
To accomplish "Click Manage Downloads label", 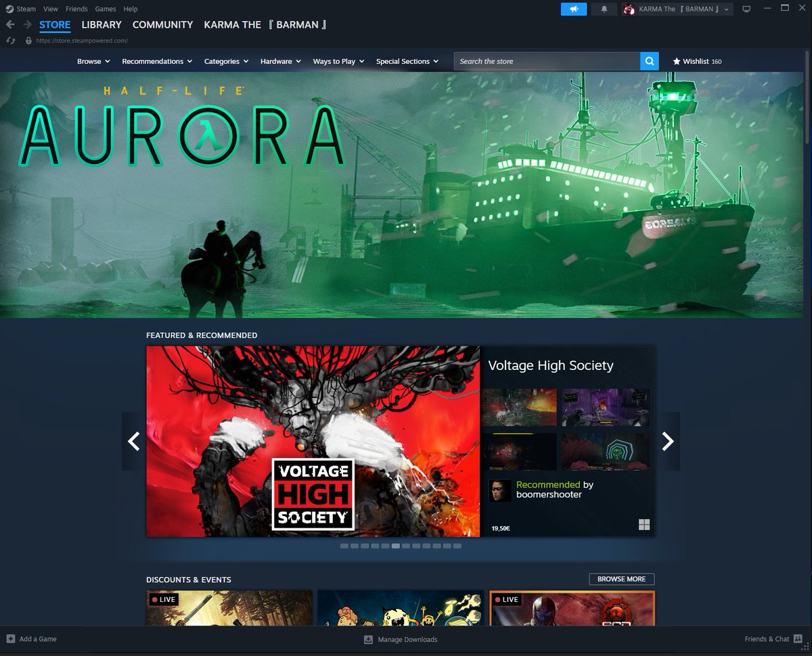I will [407, 639].
